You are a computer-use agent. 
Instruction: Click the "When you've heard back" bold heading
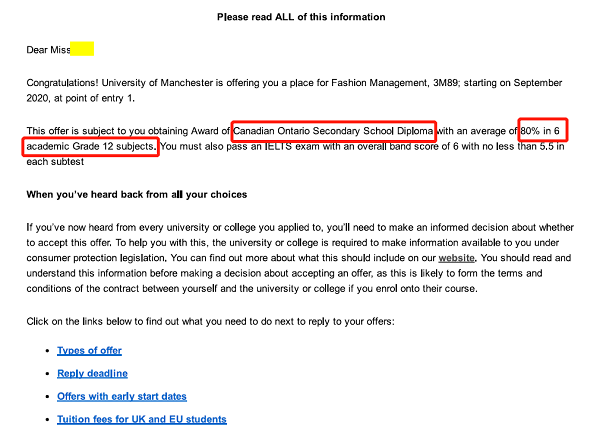[x=137, y=194]
